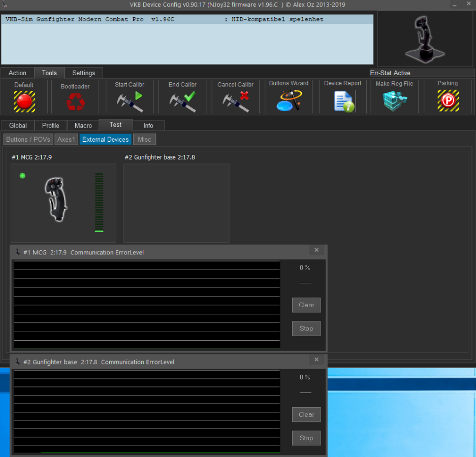Click the #1 MCG error level graph area

pos(147,304)
